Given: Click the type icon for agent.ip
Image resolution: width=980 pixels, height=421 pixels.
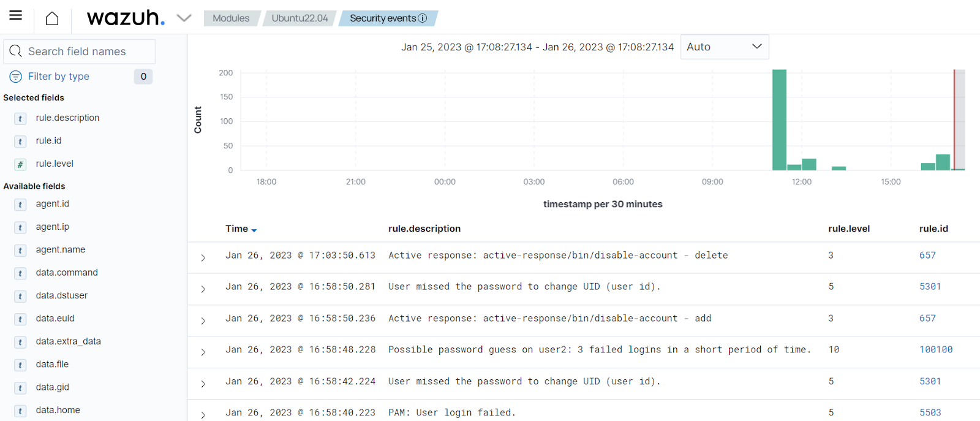Looking at the screenshot, I should pyautogui.click(x=20, y=227).
